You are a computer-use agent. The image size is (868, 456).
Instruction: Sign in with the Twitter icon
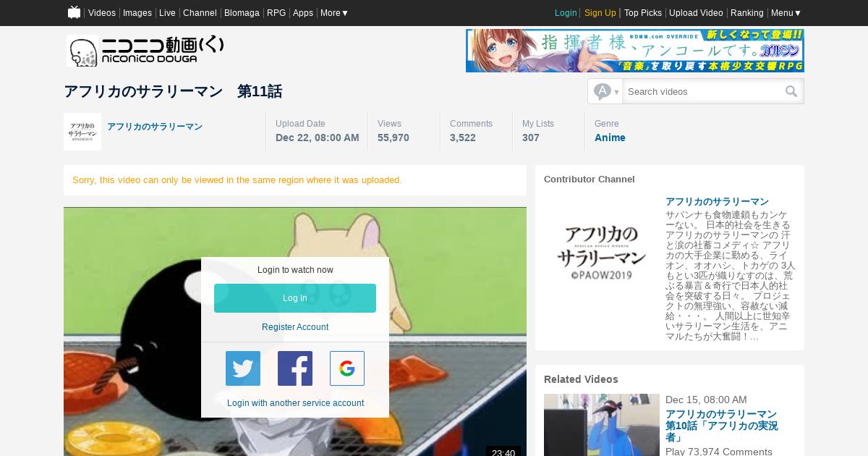[x=243, y=368]
